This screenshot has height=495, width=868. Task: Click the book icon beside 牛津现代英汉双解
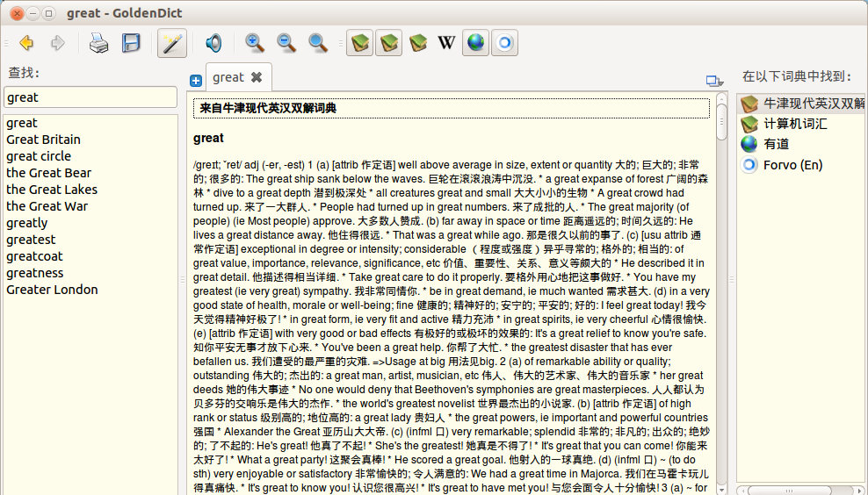(749, 104)
